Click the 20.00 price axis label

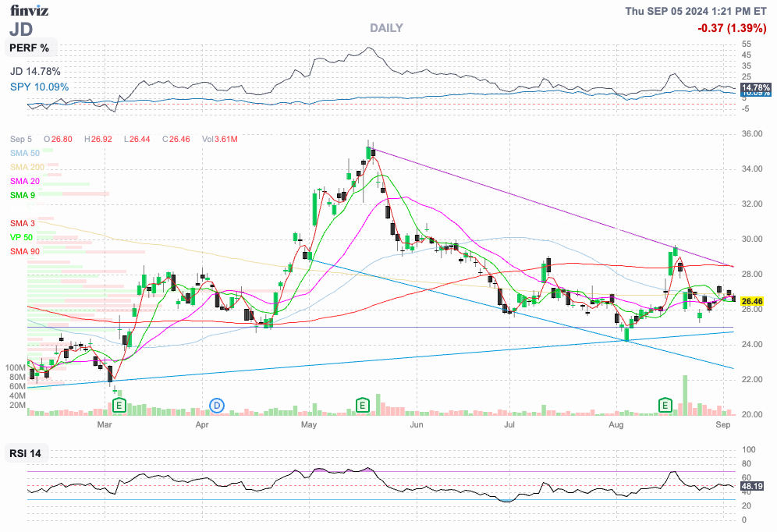point(752,415)
